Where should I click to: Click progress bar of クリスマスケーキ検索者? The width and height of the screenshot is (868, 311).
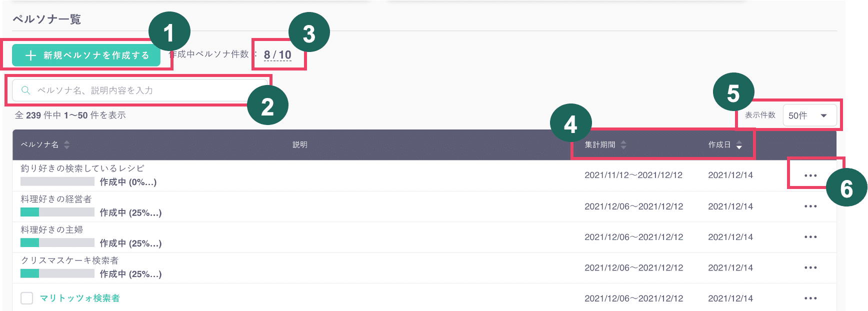(x=57, y=273)
